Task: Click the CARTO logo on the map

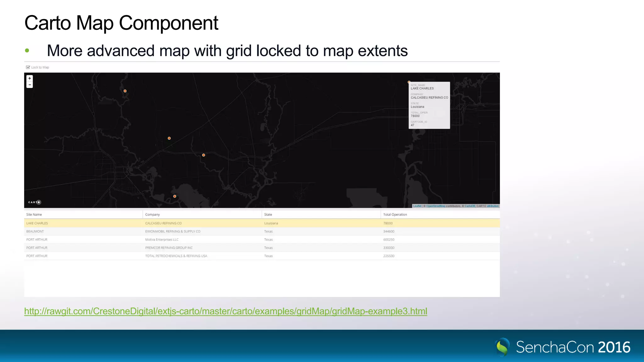Action: [x=35, y=202]
